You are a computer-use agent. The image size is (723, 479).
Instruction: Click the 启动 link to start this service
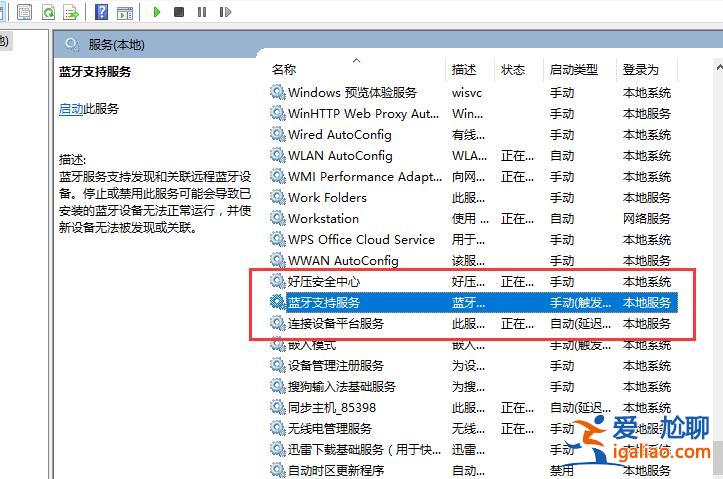(x=71, y=109)
